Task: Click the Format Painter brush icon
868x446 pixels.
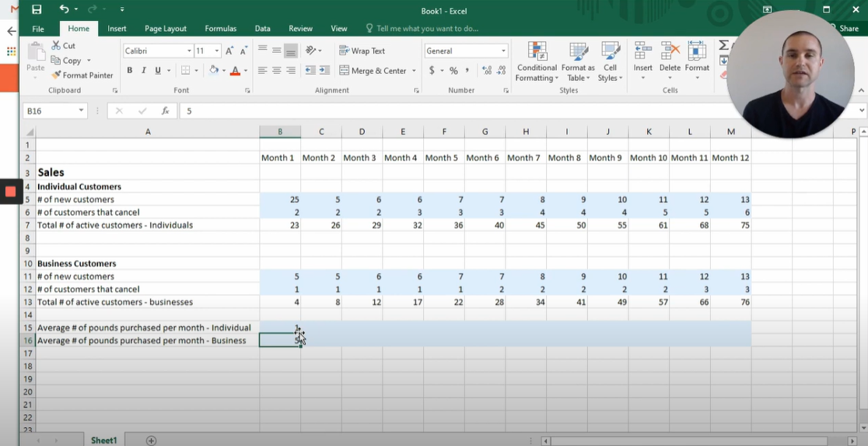Action: [x=56, y=76]
